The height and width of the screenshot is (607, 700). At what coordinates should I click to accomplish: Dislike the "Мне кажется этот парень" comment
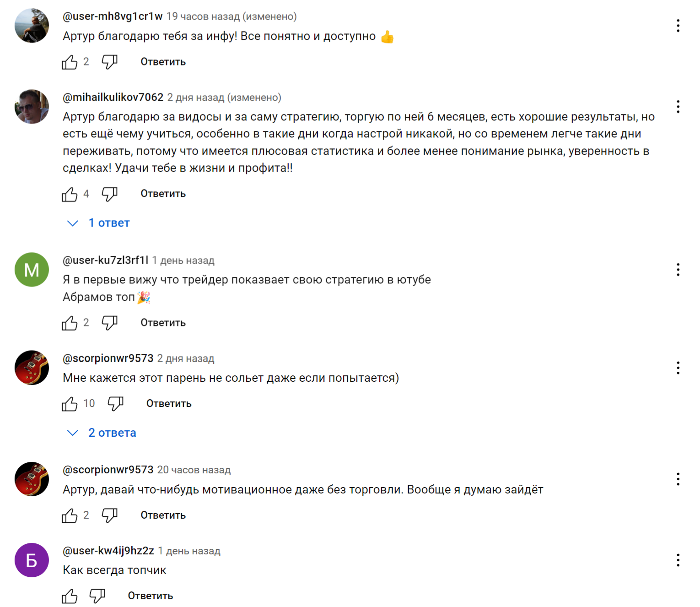click(115, 404)
